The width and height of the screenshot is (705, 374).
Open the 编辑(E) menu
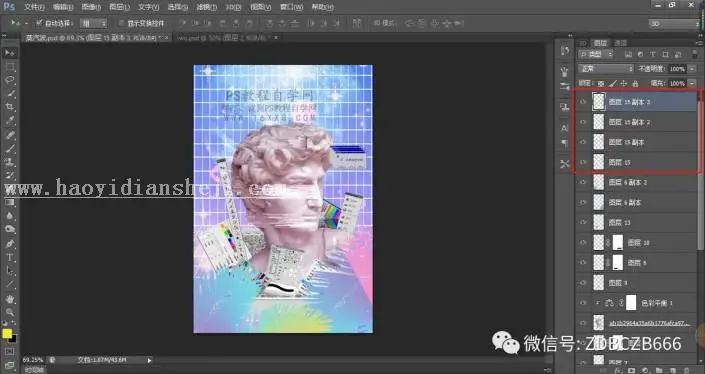63,7
